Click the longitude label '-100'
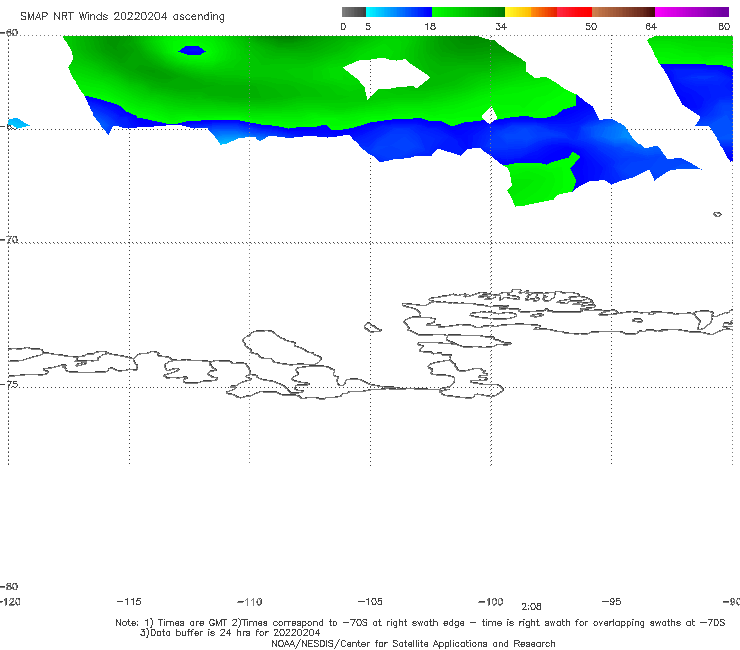Image resolution: width=740 pixels, height=650 pixels. click(491, 601)
